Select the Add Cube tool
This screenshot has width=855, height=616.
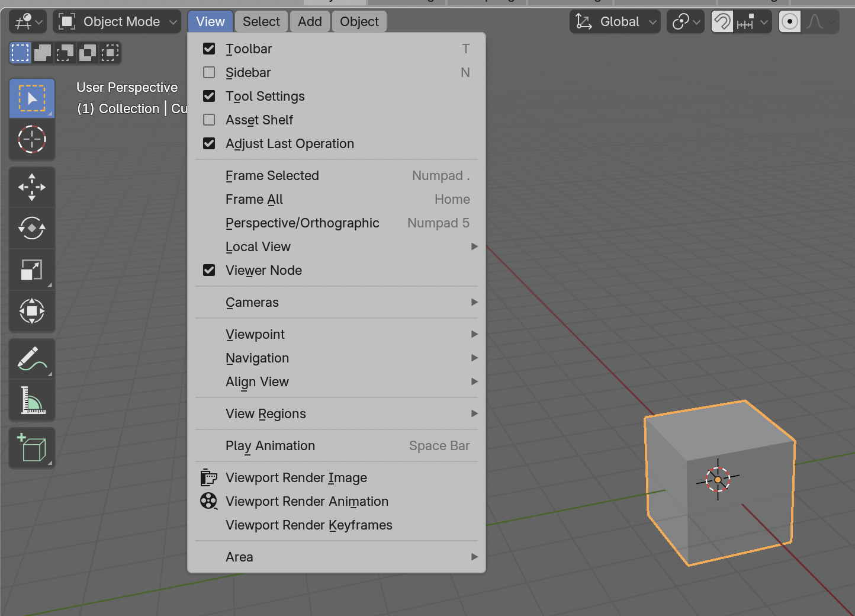tap(32, 448)
